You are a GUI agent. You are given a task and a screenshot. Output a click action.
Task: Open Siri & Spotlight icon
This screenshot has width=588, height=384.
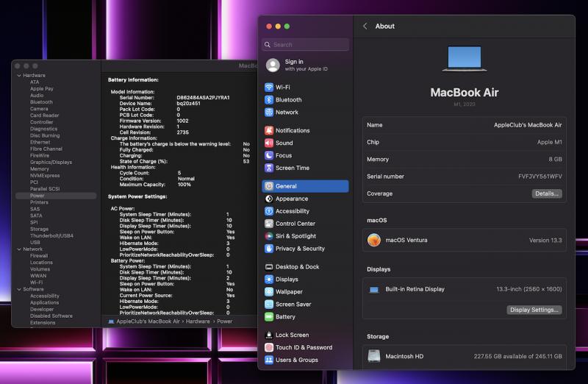point(270,236)
